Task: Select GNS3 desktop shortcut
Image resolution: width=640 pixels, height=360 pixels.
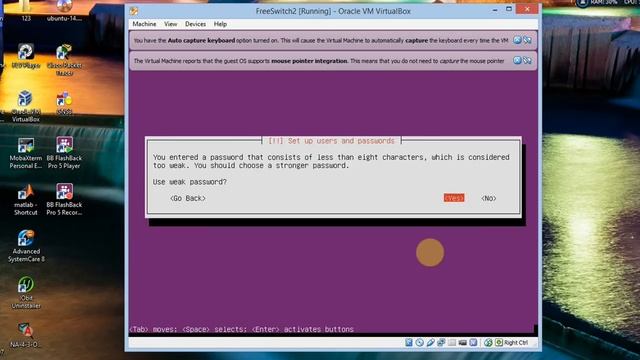Action: click(64, 103)
